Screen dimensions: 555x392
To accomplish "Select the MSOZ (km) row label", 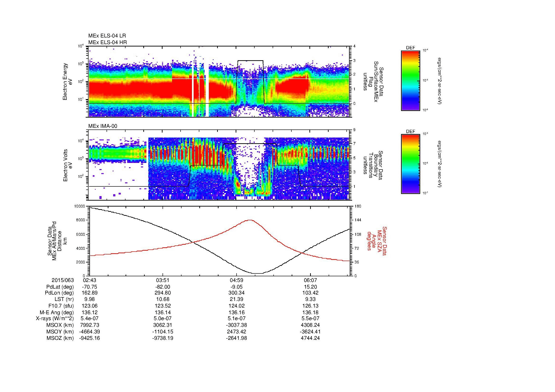I will pyautogui.click(x=60, y=338).
